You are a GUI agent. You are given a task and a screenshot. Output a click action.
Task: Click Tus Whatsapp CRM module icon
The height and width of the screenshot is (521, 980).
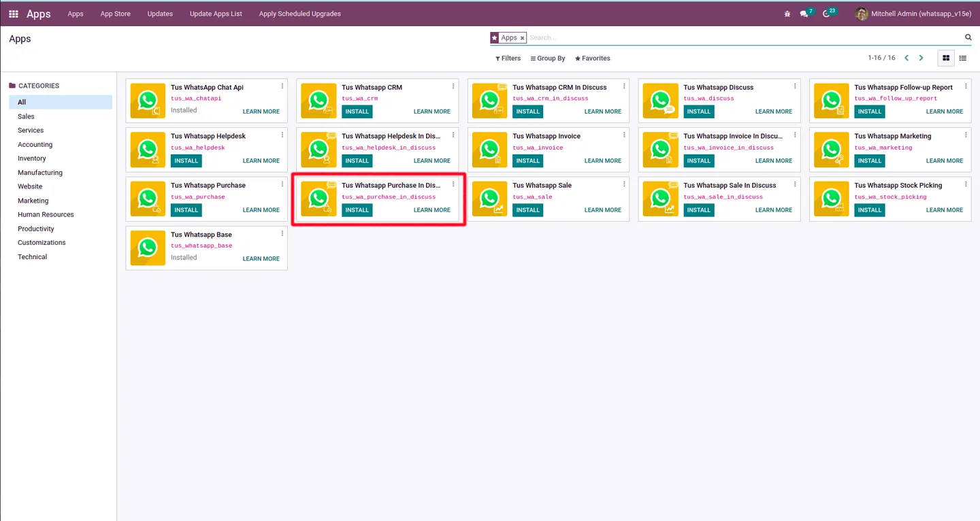318,101
